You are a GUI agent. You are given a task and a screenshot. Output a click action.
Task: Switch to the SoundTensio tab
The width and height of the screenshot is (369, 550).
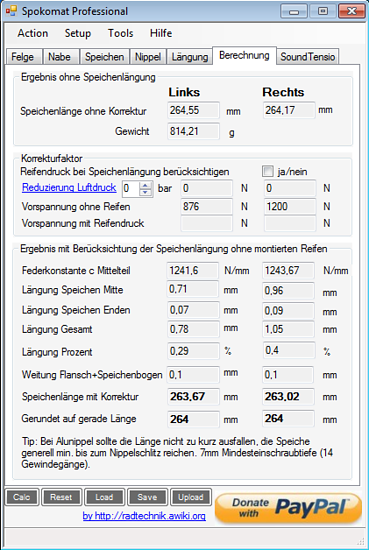pos(308,57)
